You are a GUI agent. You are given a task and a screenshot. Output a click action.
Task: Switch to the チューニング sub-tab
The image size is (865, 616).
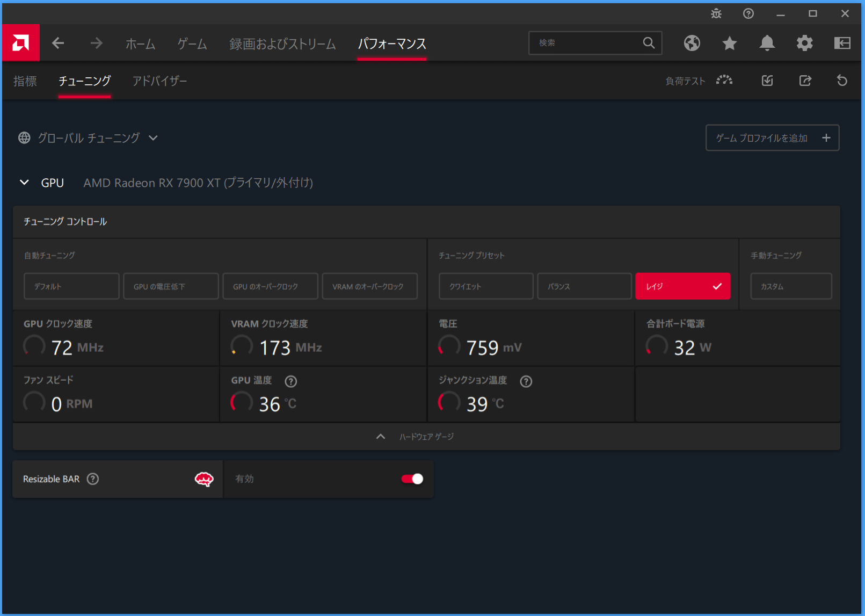click(84, 81)
